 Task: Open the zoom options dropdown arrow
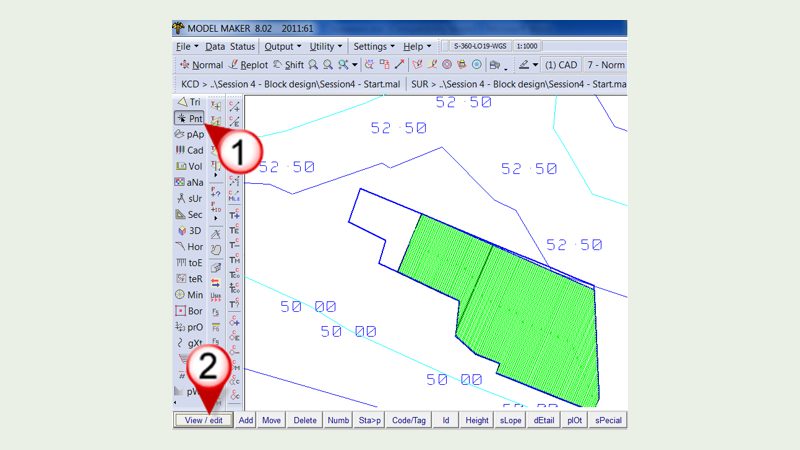[355, 65]
